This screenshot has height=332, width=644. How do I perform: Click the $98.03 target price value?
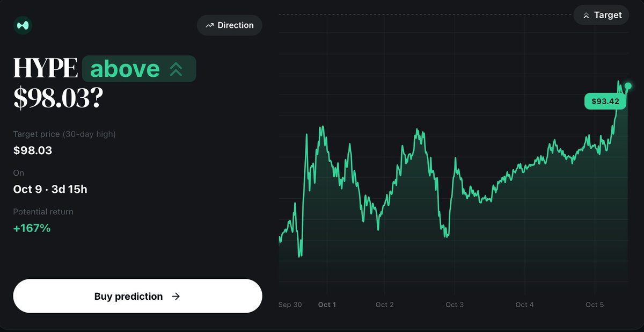pos(33,150)
